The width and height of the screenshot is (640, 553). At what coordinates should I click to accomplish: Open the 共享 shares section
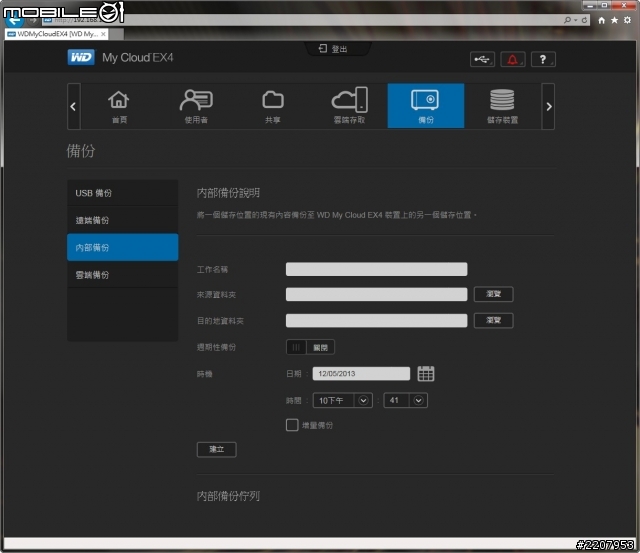tap(273, 106)
